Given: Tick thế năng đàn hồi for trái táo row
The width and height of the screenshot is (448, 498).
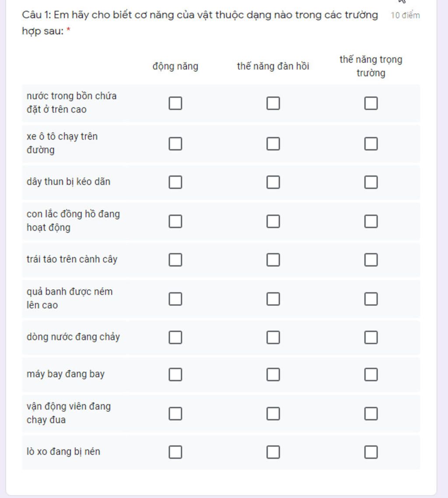Looking at the screenshot, I should pyautogui.click(x=273, y=260).
